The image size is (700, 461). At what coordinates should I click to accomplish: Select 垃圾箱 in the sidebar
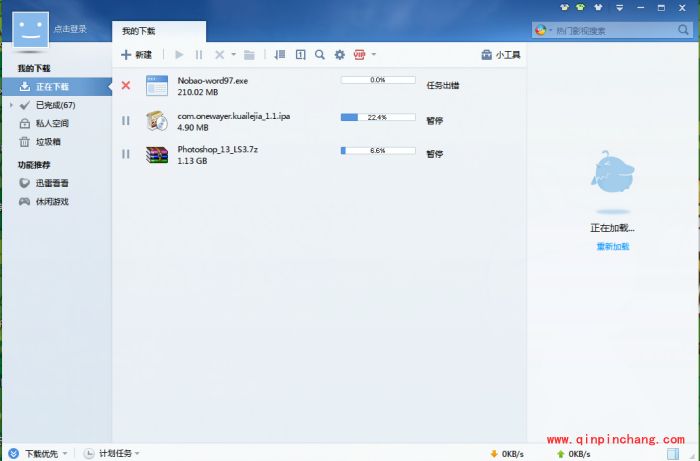click(x=50, y=141)
